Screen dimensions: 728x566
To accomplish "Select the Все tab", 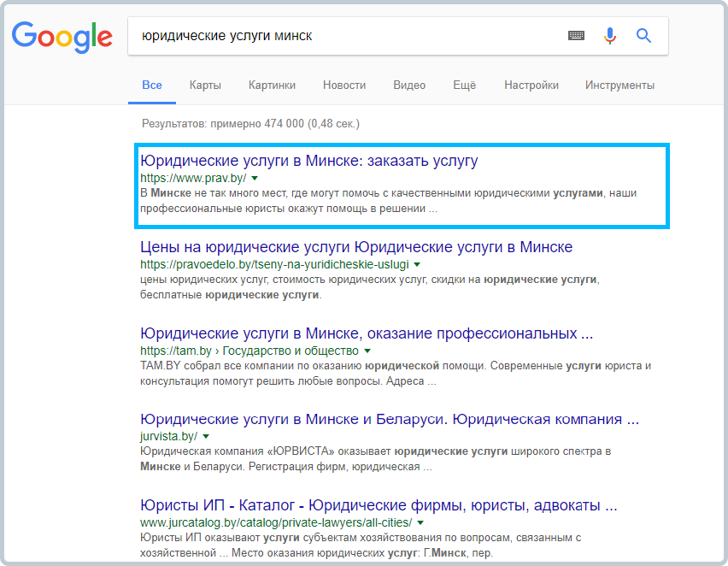I will pos(152,85).
